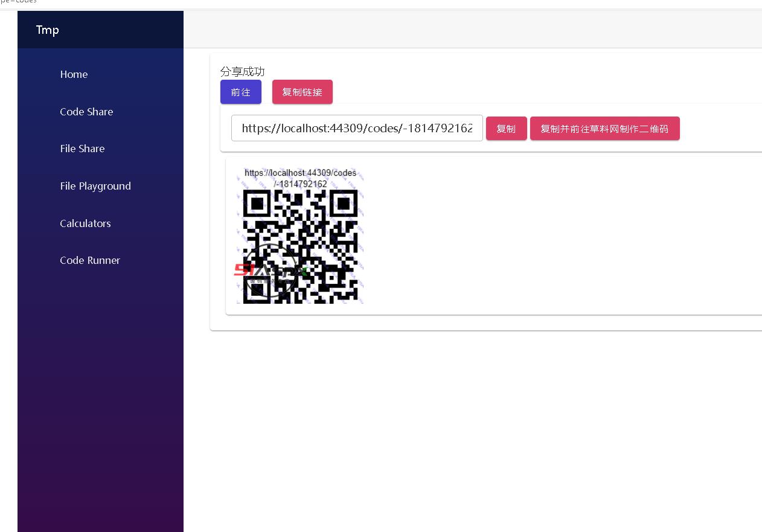The image size is (762, 532).
Task: Click 复制并前往草料网制作二维码 button
Action: coord(604,129)
